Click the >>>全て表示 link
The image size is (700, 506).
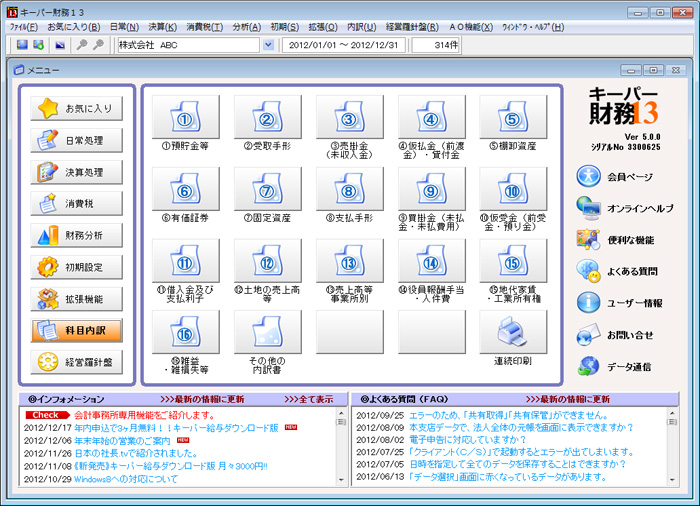308,399
